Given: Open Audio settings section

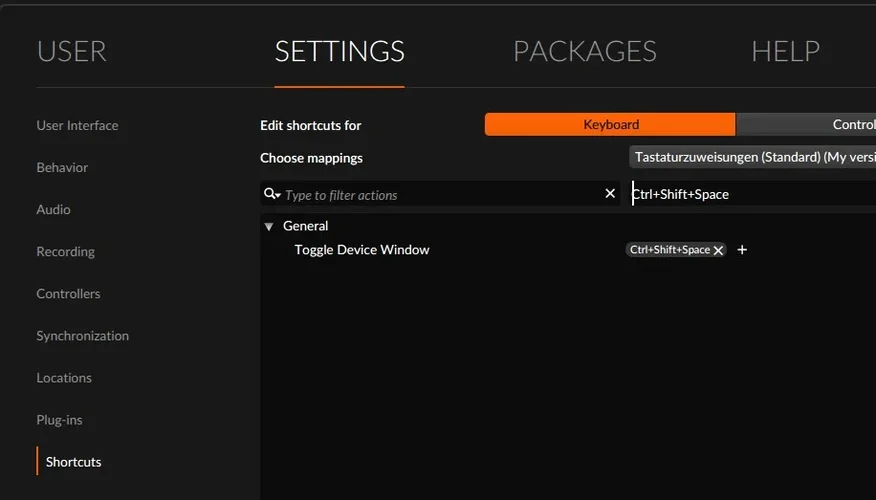Looking at the screenshot, I should tap(53, 209).
